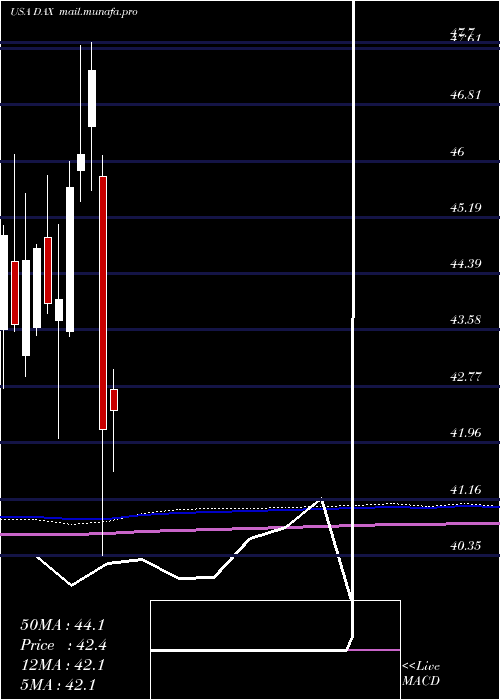Click the tallest red candlestick body
Image resolution: width=500 pixels, height=700 pixels.
tap(103, 303)
